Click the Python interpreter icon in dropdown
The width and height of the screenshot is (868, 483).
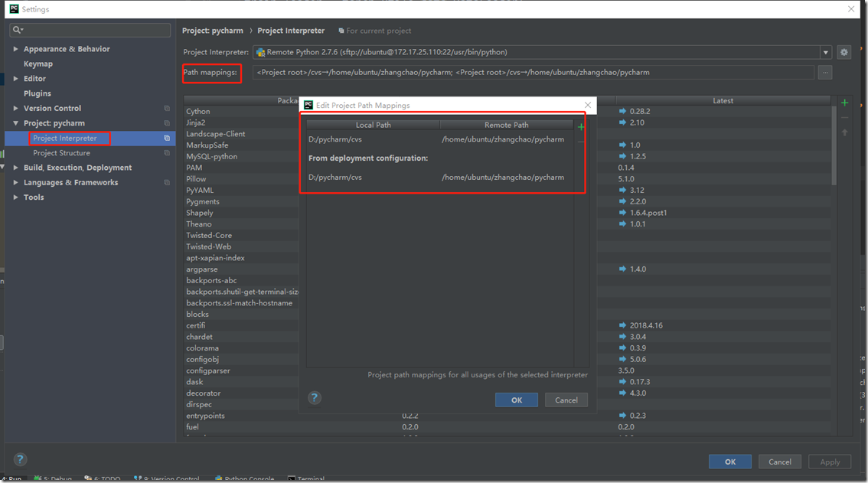(260, 53)
